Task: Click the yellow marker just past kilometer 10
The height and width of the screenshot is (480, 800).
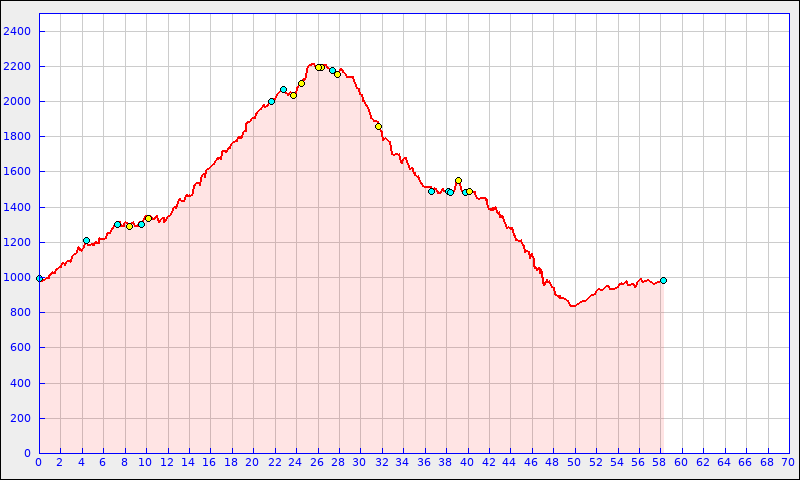Action: click(148, 218)
